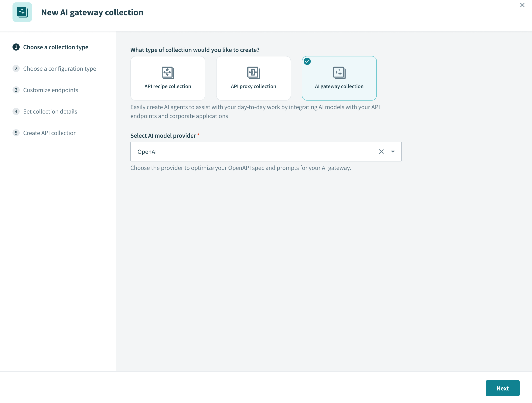This screenshot has height=403, width=532.
Task: Click the 'Easily create AI agents' description text
Action: point(255,111)
